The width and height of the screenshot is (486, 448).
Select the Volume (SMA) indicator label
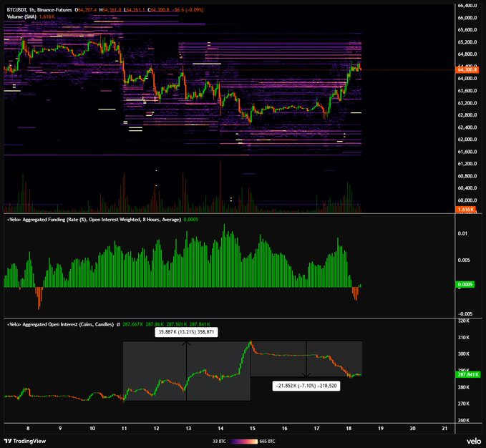click(21, 16)
